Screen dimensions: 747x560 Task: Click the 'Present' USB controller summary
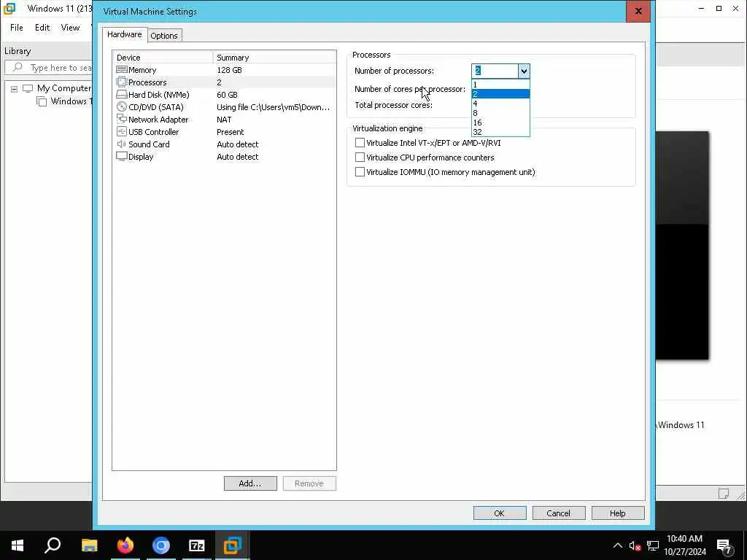pyautogui.click(x=230, y=132)
